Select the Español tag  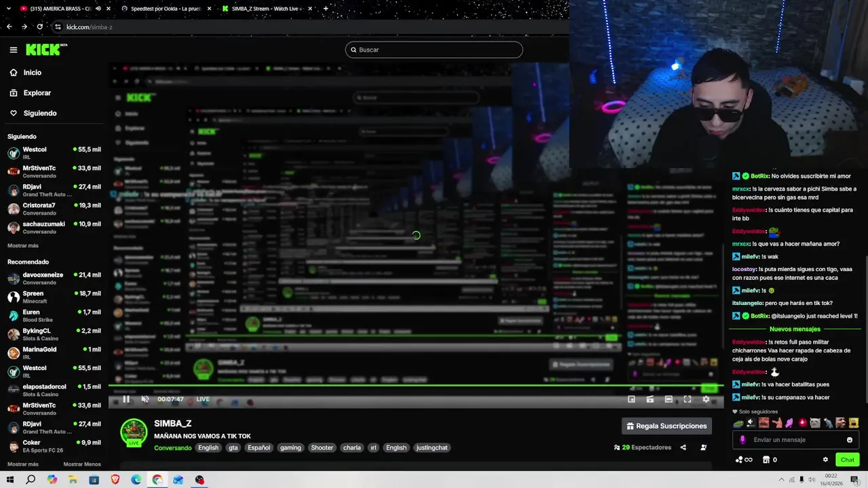click(258, 447)
